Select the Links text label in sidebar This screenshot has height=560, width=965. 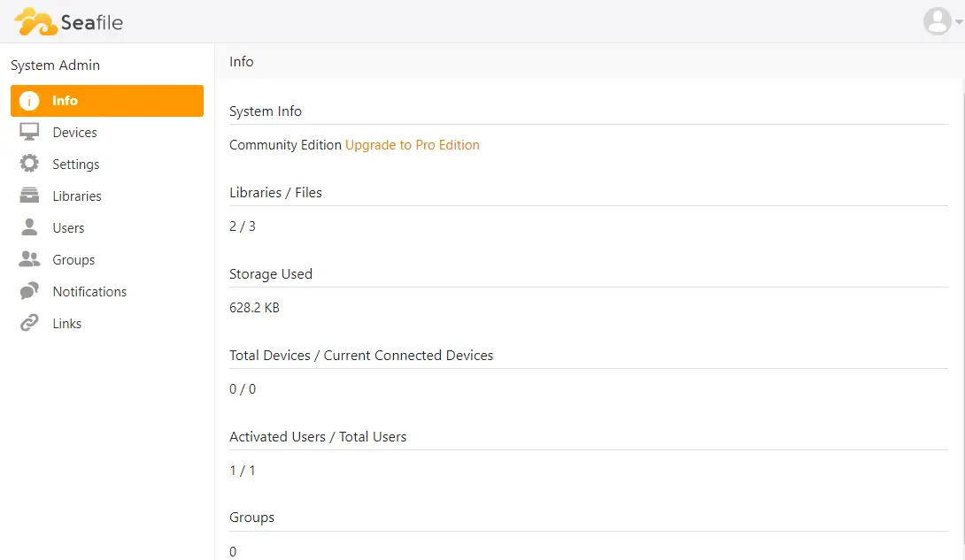point(66,324)
